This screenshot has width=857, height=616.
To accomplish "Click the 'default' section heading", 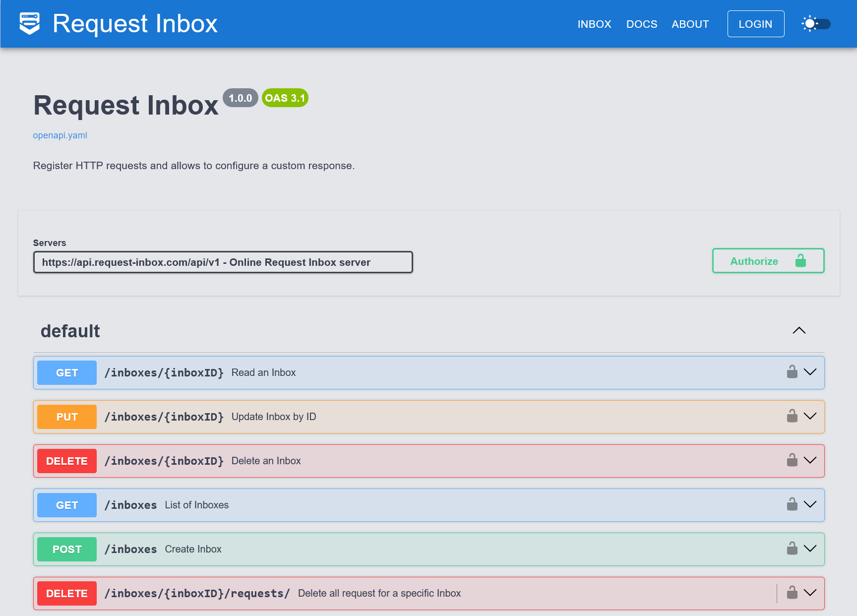I will click(70, 331).
